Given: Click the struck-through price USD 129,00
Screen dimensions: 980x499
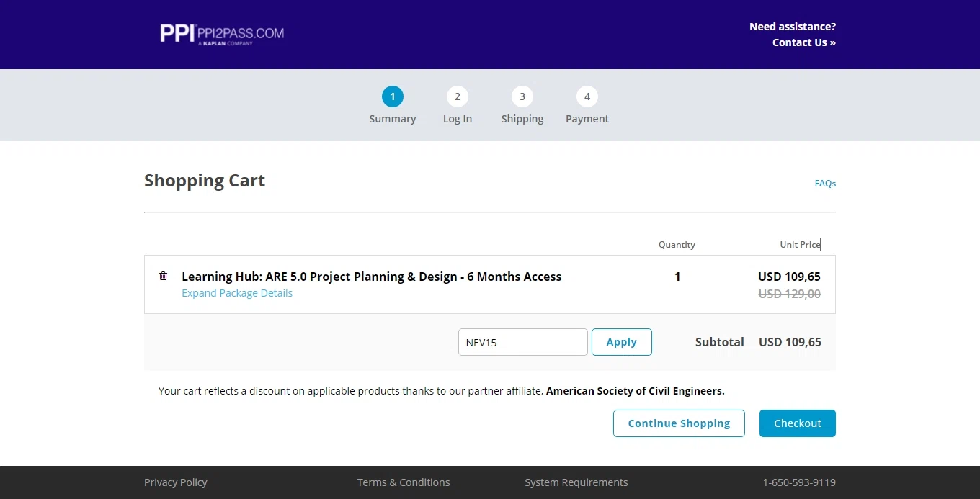Looking at the screenshot, I should (790, 294).
